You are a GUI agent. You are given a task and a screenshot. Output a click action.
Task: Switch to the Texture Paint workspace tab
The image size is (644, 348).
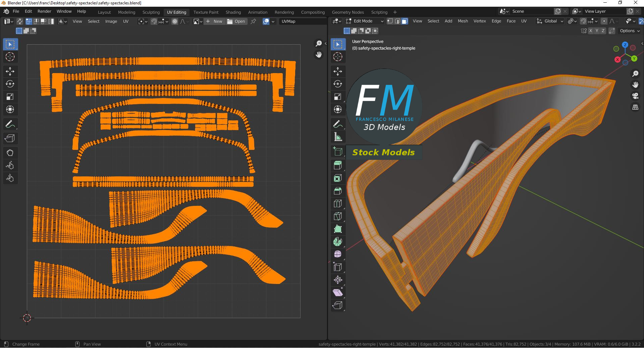[206, 12]
